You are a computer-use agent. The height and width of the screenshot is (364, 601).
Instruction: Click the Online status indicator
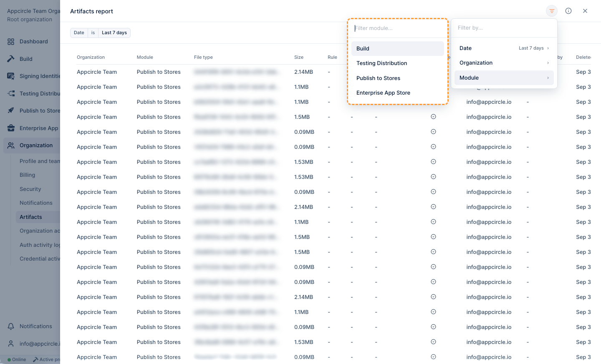click(x=17, y=359)
